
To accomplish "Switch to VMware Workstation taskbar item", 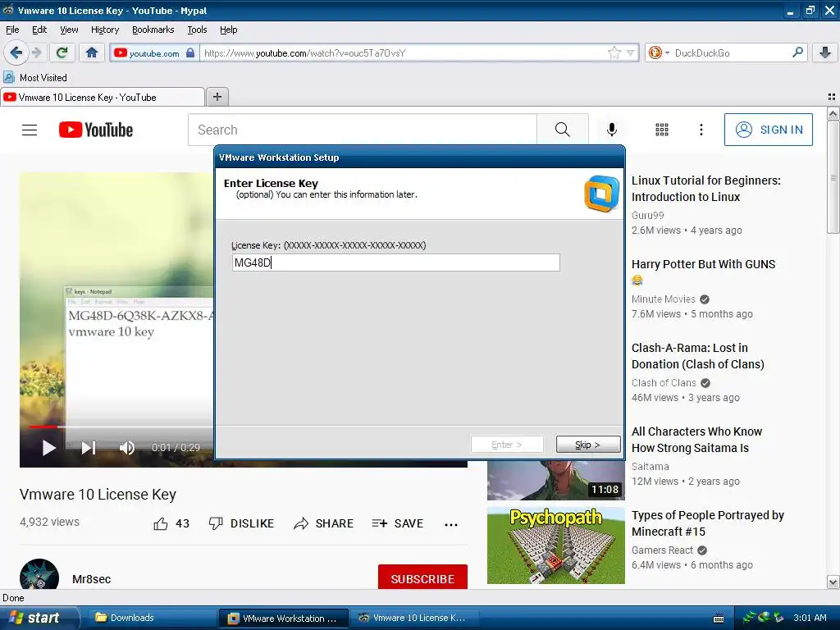I will pos(284,619).
